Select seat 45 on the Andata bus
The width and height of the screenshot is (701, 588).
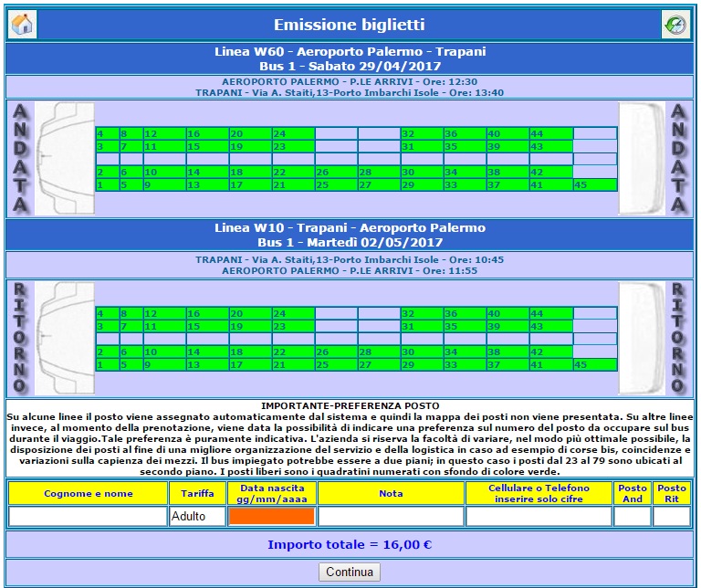(x=593, y=185)
